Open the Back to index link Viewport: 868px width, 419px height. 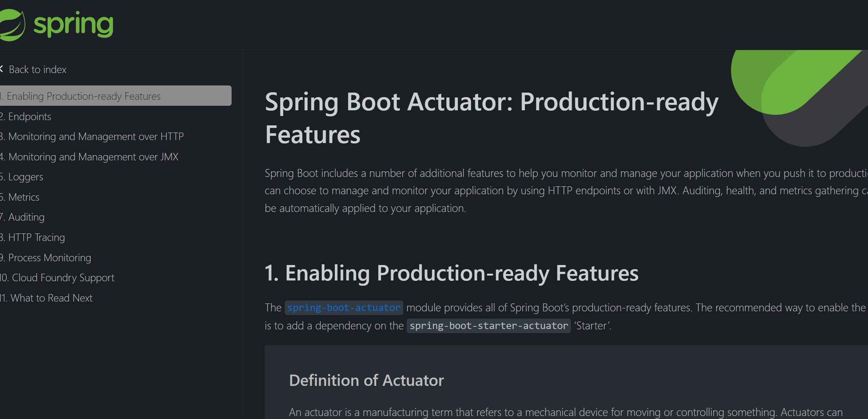coord(37,70)
